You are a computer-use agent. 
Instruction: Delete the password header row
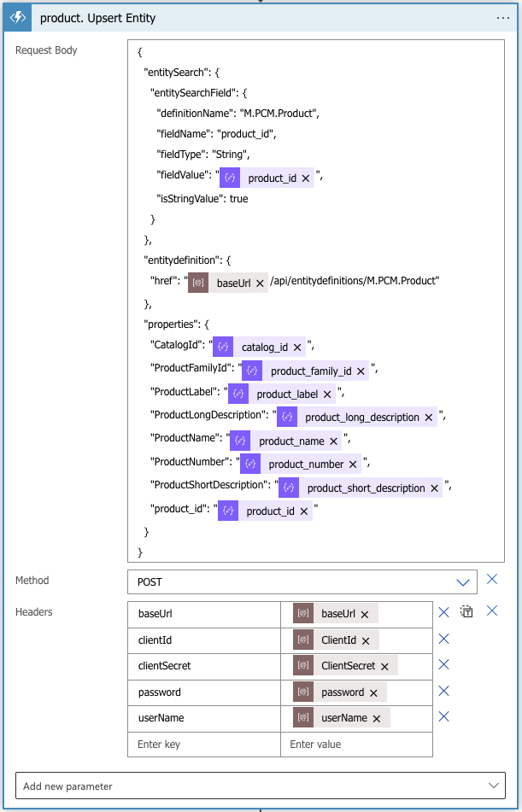(443, 691)
